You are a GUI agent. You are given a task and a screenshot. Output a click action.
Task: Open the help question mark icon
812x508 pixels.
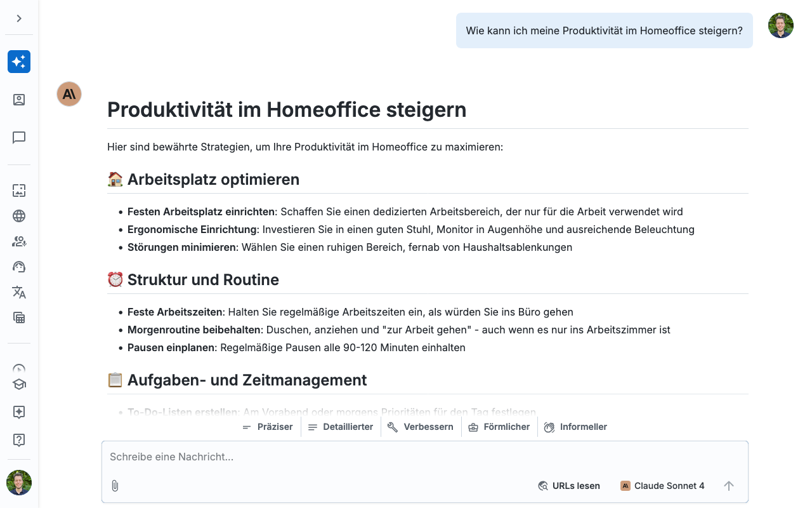click(19, 439)
